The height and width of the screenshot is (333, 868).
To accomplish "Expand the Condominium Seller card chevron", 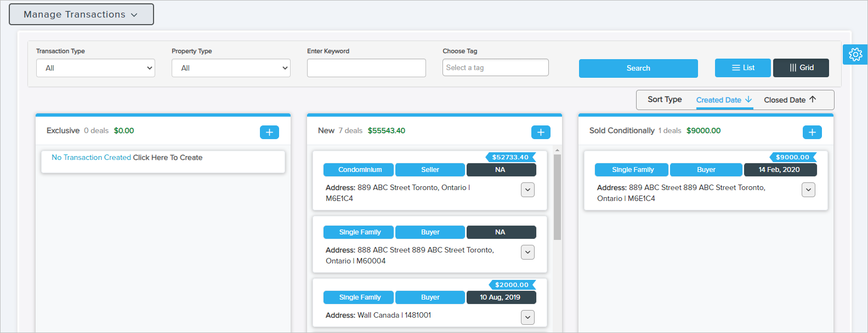I will 527,190.
